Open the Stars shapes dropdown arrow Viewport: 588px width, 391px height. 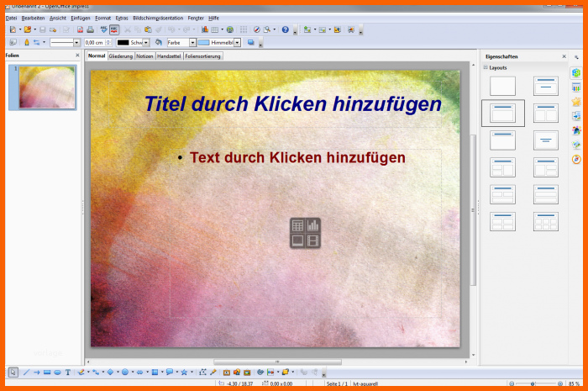coord(192,373)
